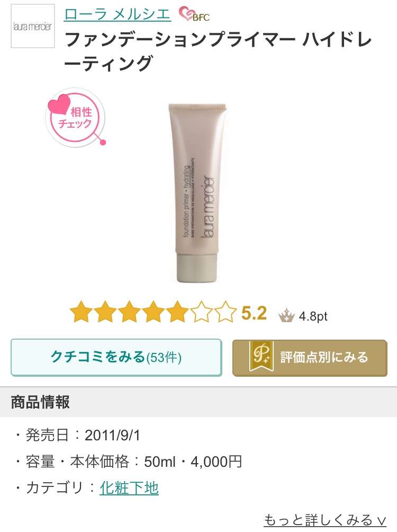View reviews with クチコミをみる button

[x=116, y=357]
